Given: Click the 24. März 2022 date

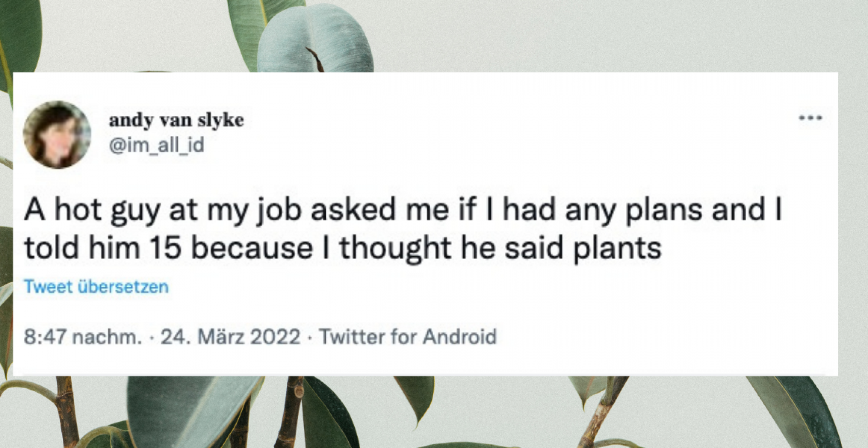Looking at the screenshot, I should 230,337.
